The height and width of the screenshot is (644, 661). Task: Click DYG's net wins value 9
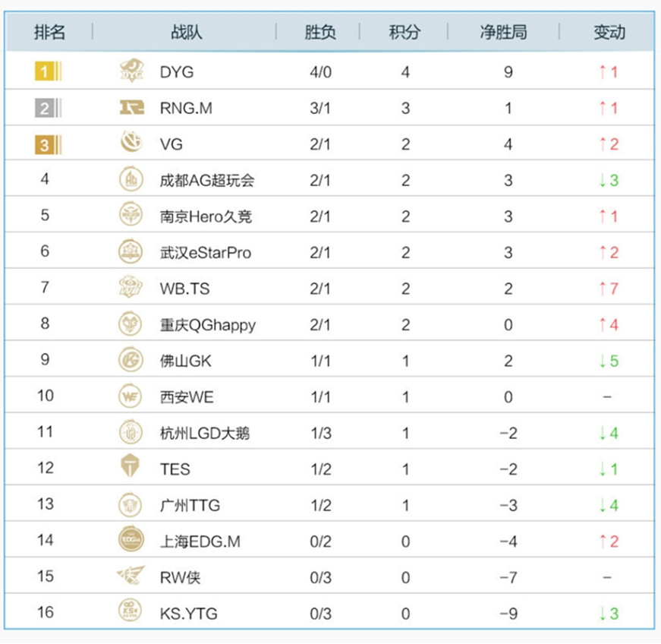(x=508, y=72)
